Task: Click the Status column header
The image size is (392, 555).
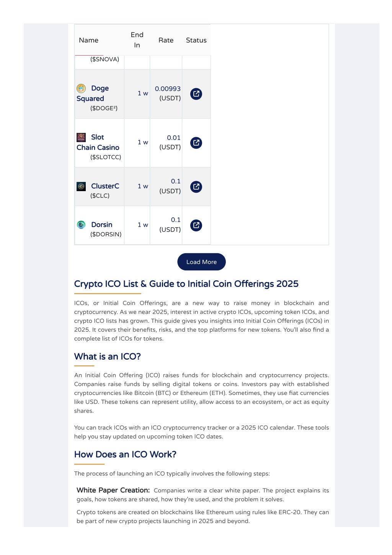Action: click(x=196, y=40)
